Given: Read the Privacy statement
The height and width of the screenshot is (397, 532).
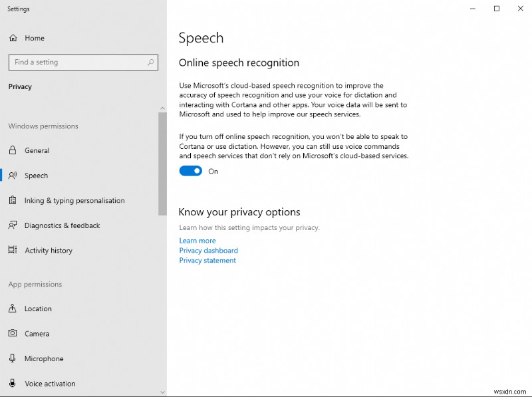Looking at the screenshot, I should [x=207, y=260].
